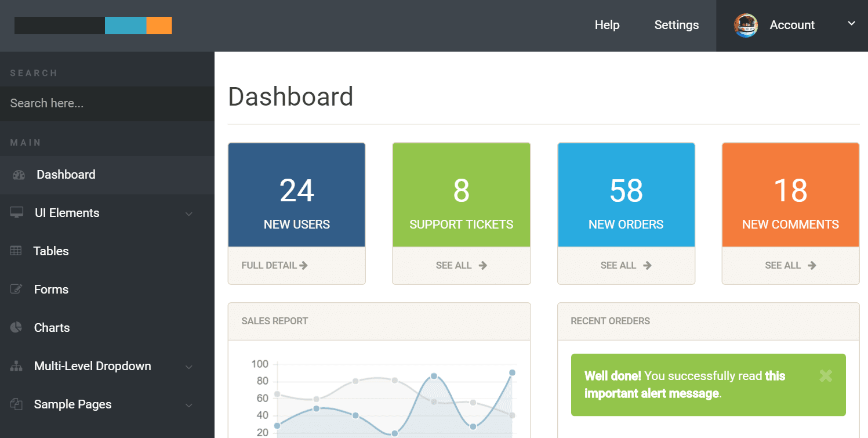Click the orange New Comments tile
868x438 pixels.
pos(790,195)
